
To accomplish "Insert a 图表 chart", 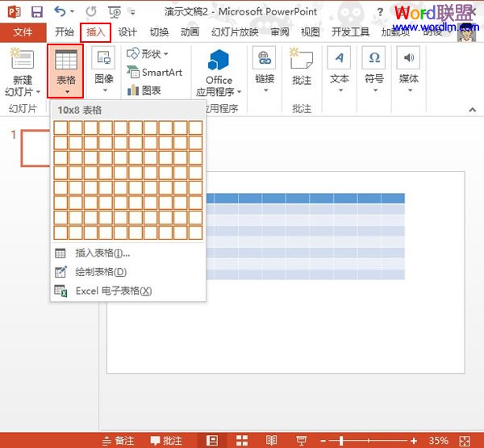I will tap(144, 90).
